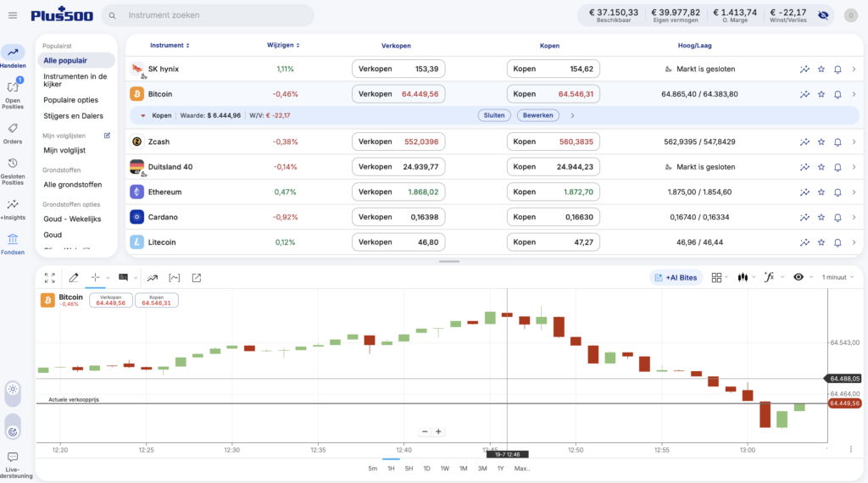The width and height of the screenshot is (868, 483).
Task: Open the hamburger main menu
Action: (13, 15)
